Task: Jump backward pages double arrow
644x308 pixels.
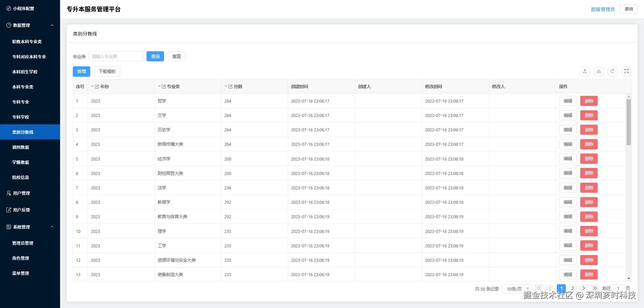Action: point(539,288)
